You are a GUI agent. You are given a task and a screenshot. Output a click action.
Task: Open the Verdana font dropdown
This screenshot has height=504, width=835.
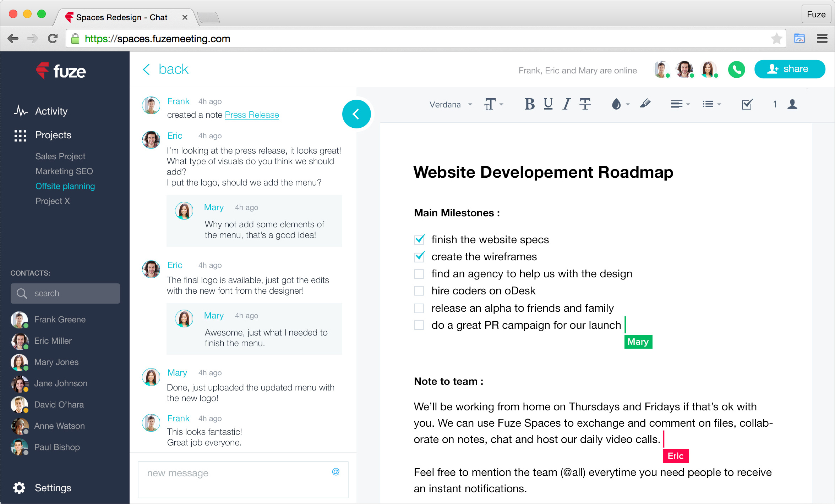click(451, 104)
